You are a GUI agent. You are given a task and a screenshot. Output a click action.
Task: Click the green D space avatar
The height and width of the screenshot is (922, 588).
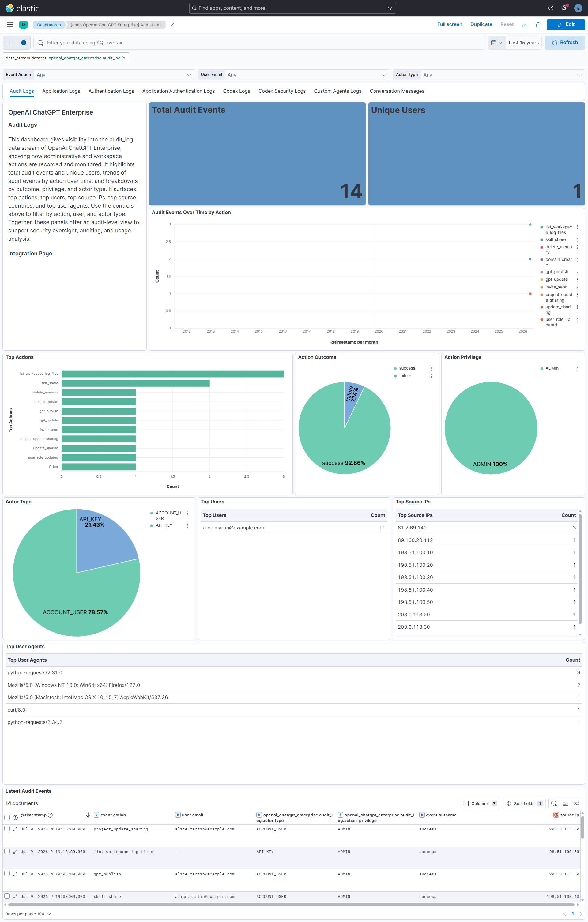(23, 24)
